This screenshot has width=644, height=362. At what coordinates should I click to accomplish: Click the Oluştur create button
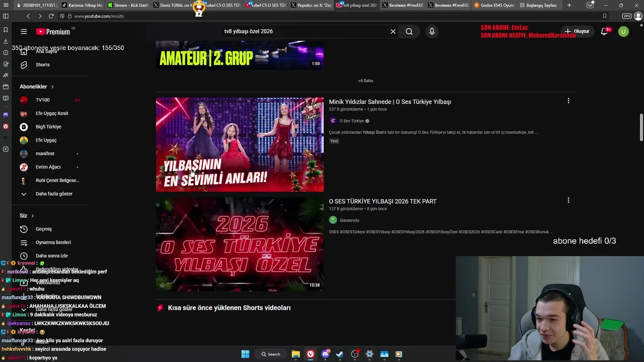pyautogui.click(x=577, y=31)
